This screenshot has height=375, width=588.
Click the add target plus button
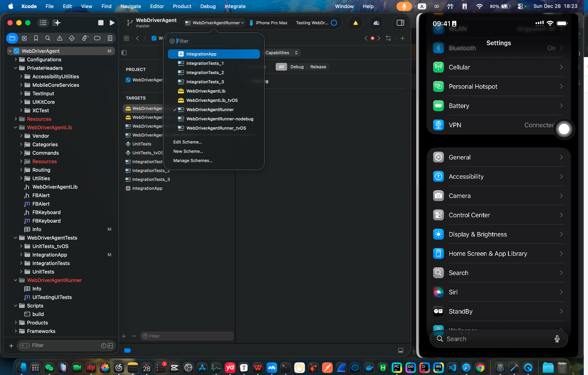pos(124,336)
